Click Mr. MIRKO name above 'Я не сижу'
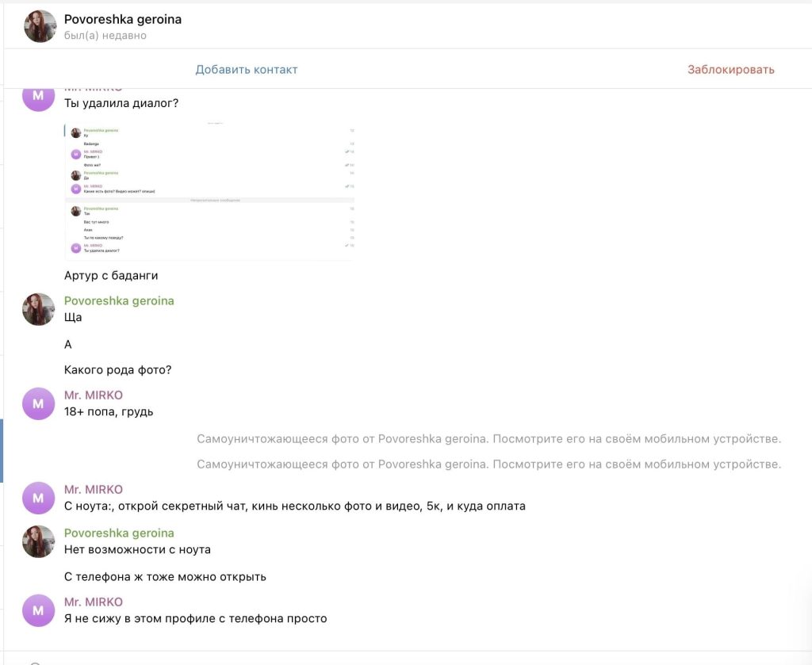Viewport: 812px width, 665px height. coord(94,602)
